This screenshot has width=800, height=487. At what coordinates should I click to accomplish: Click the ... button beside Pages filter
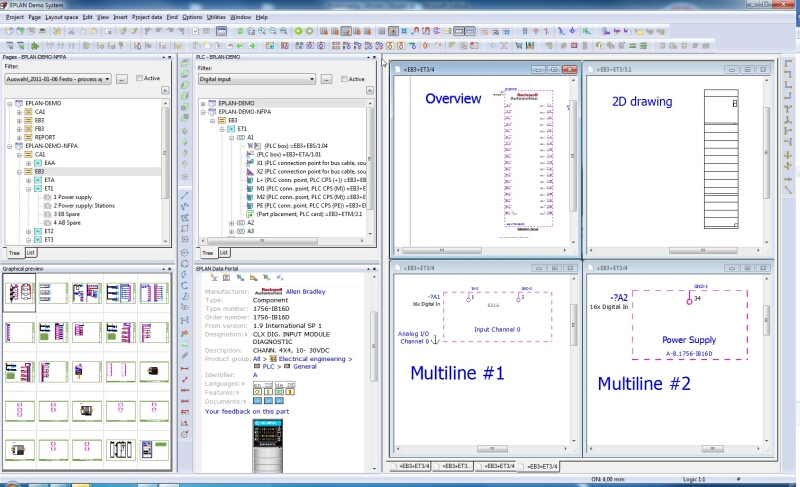tap(121, 79)
